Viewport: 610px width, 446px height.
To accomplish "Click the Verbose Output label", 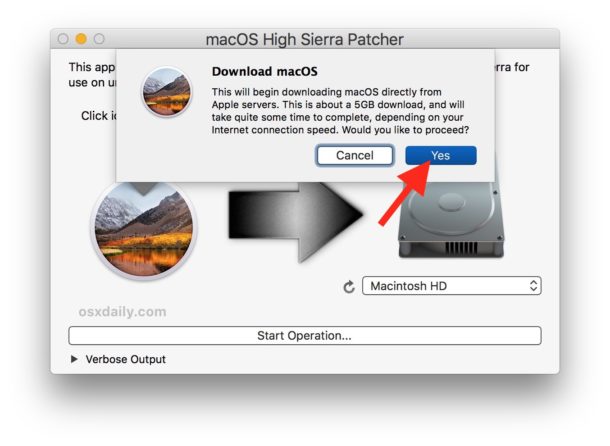I will (x=126, y=359).
